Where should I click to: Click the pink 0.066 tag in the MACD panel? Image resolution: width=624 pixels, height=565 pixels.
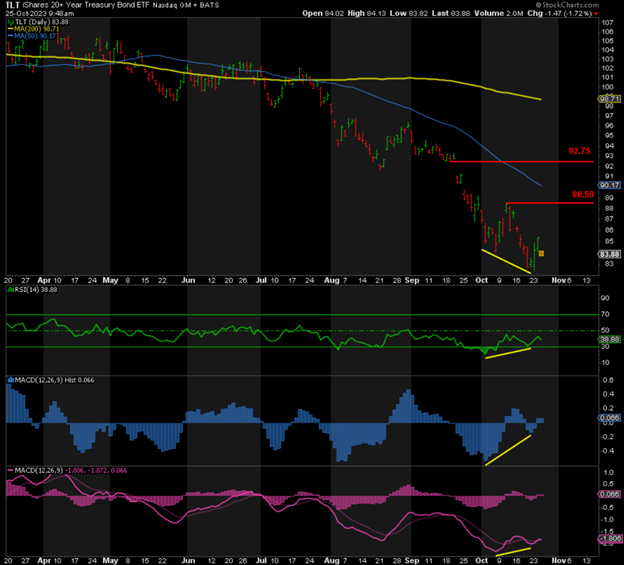[x=610, y=494]
